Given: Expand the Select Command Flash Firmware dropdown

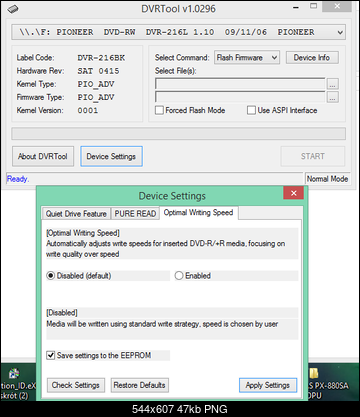Looking at the screenshot, I should point(247,58).
